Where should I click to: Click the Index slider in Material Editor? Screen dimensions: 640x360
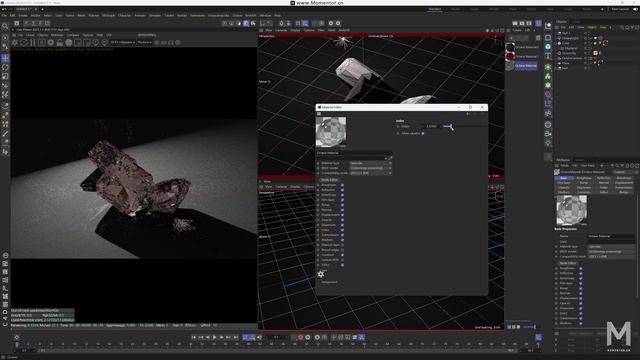pyautogui.click(x=464, y=127)
